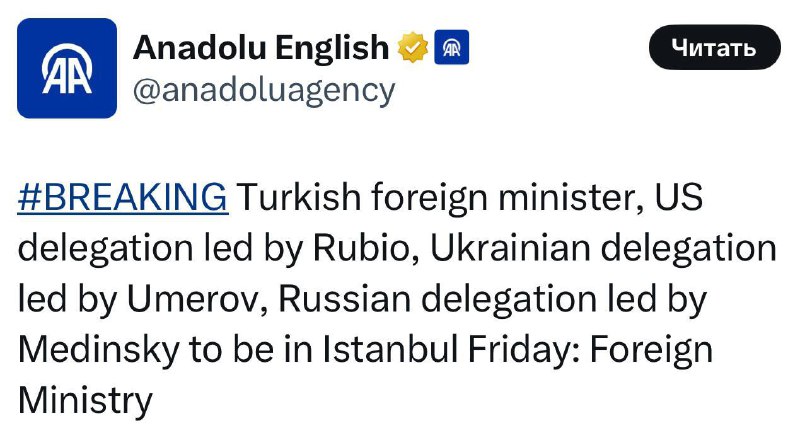Image resolution: width=800 pixels, height=445 pixels.
Task: Click the word US ending the first line
Action: [679, 197]
